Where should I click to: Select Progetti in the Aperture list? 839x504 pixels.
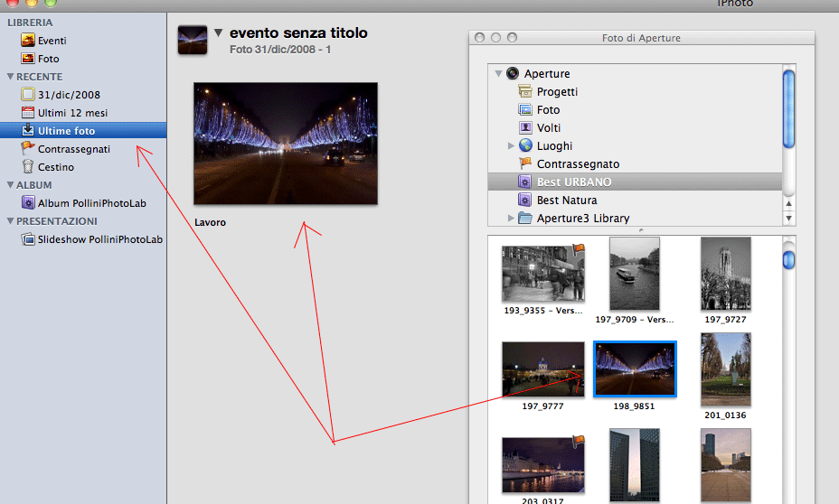click(557, 91)
